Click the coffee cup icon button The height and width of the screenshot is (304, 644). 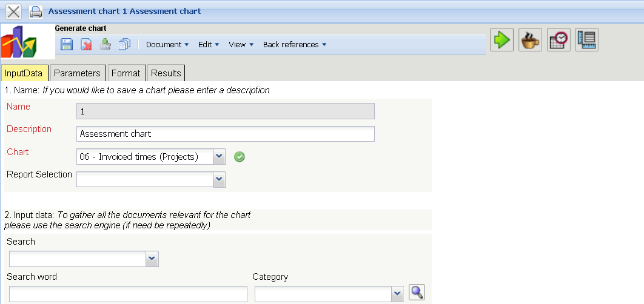[531, 40]
